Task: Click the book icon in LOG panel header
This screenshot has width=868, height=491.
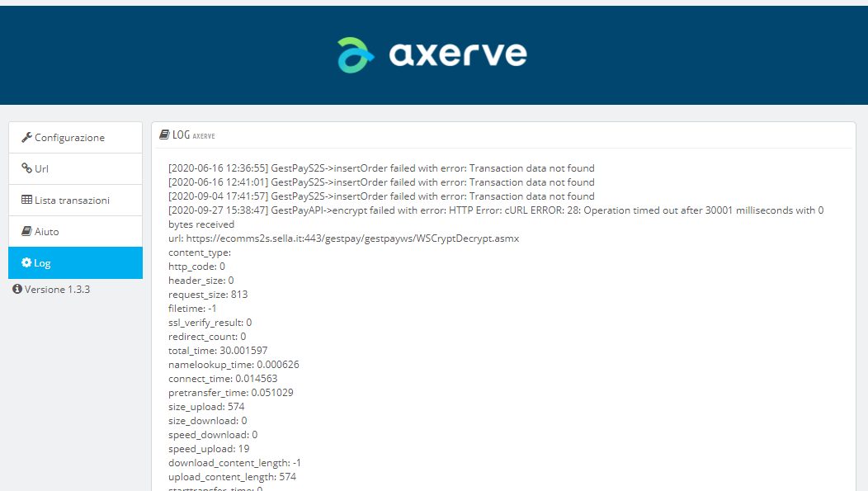Action: pyautogui.click(x=164, y=135)
